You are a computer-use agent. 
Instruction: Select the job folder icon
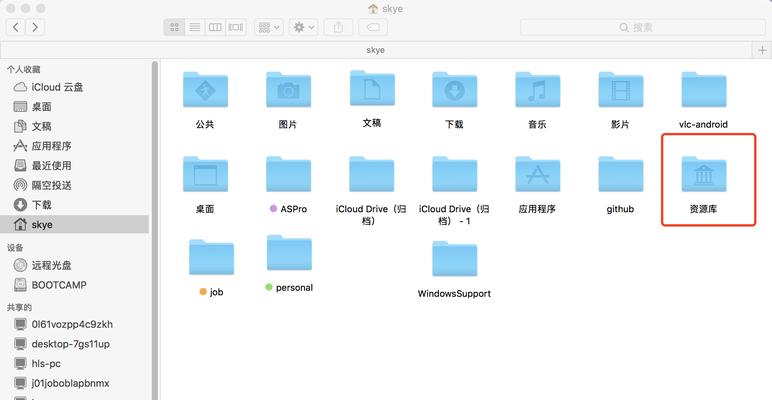211,257
